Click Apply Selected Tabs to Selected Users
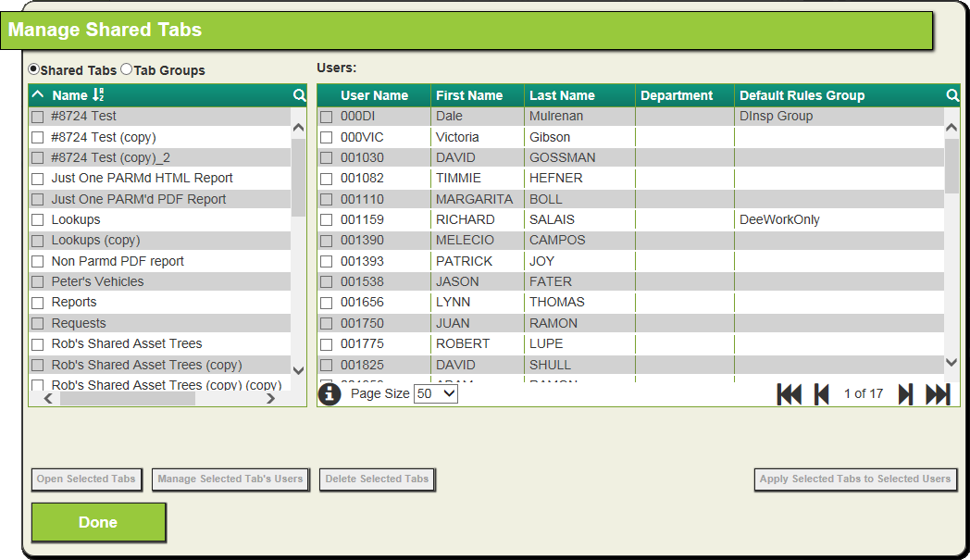This screenshot has height=560, width=970. pos(855,479)
